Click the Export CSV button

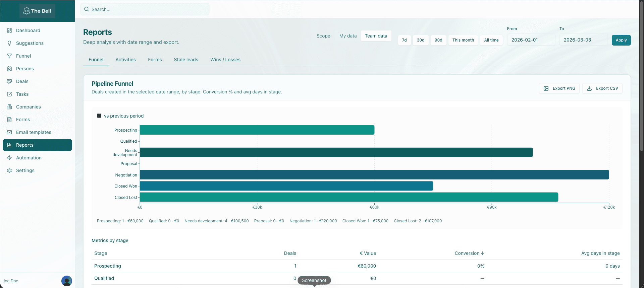click(602, 88)
